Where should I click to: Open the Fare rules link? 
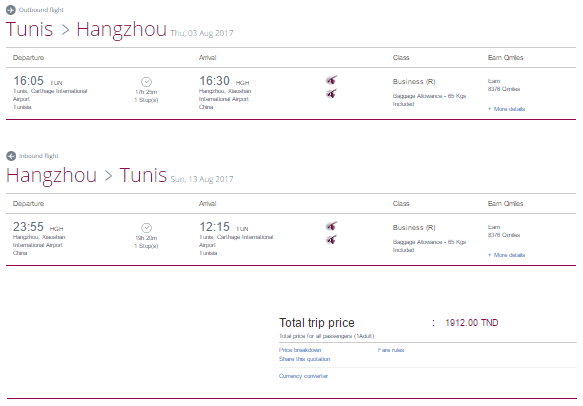point(391,350)
